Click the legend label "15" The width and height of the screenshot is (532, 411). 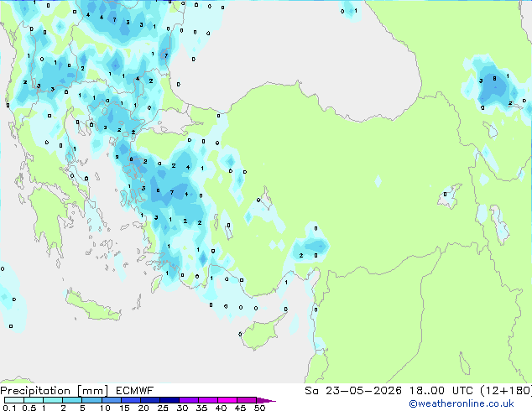click(x=124, y=408)
